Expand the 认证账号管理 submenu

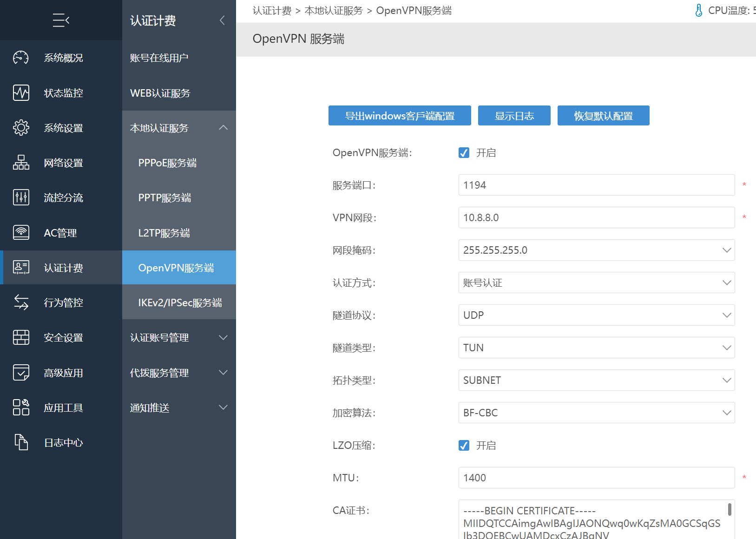pos(179,338)
